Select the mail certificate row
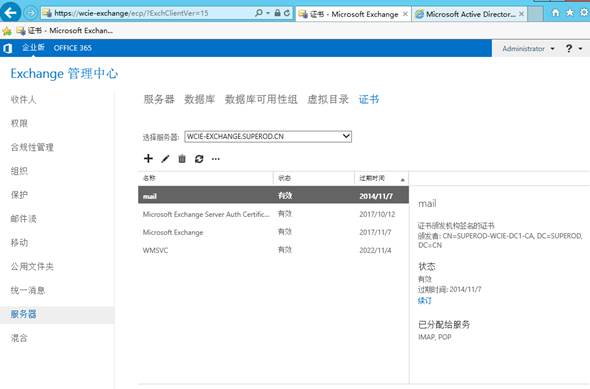The width and height of the screenshot is (590, 389). (273, 196)
